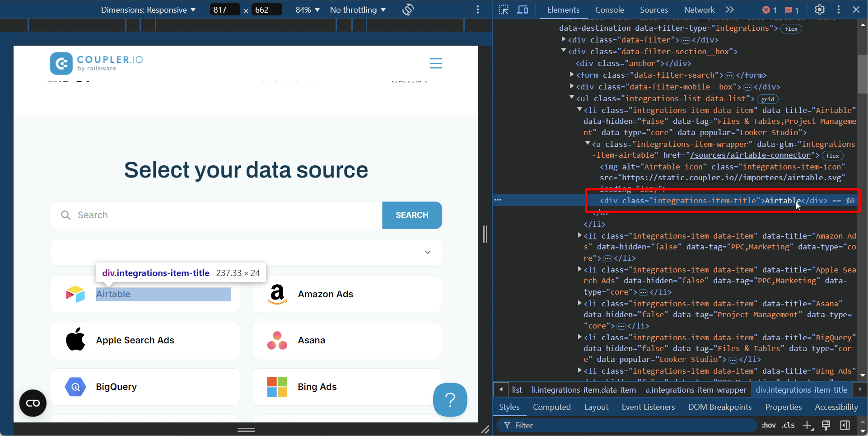Open DevTools settings gear
This screenshot has width=868, height=436.
[x=819, y=9]
